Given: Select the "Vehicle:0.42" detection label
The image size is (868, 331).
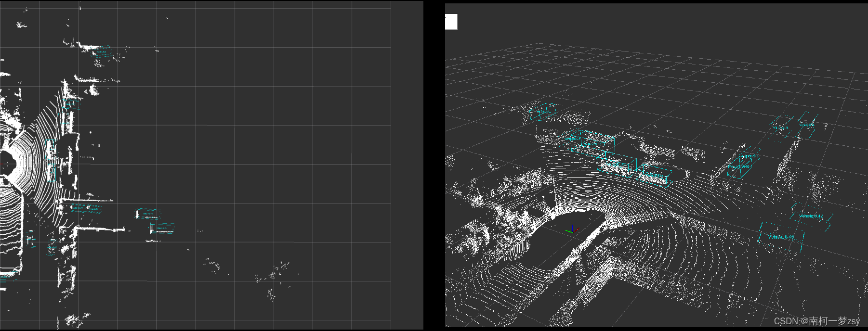Looking at the screenshot, I should [811, 216].
